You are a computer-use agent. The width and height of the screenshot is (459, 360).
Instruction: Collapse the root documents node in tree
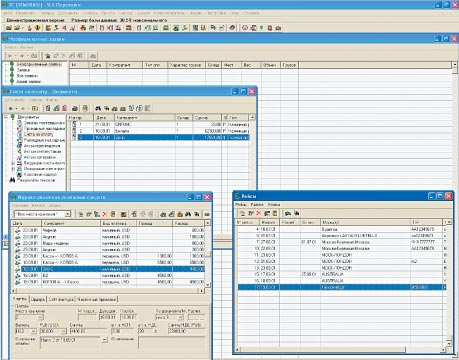6,117
